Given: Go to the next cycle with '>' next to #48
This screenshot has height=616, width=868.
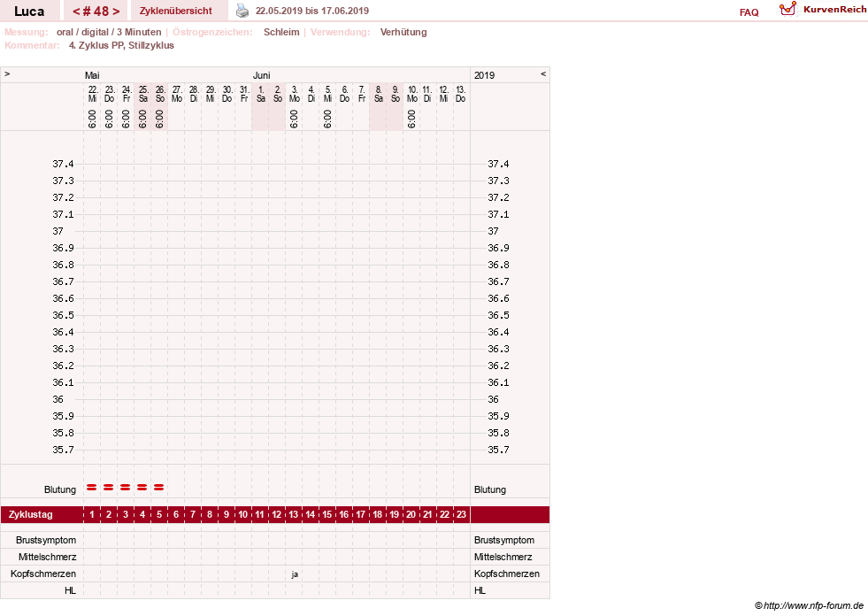Looking at the screenshot, I should 116,12.
